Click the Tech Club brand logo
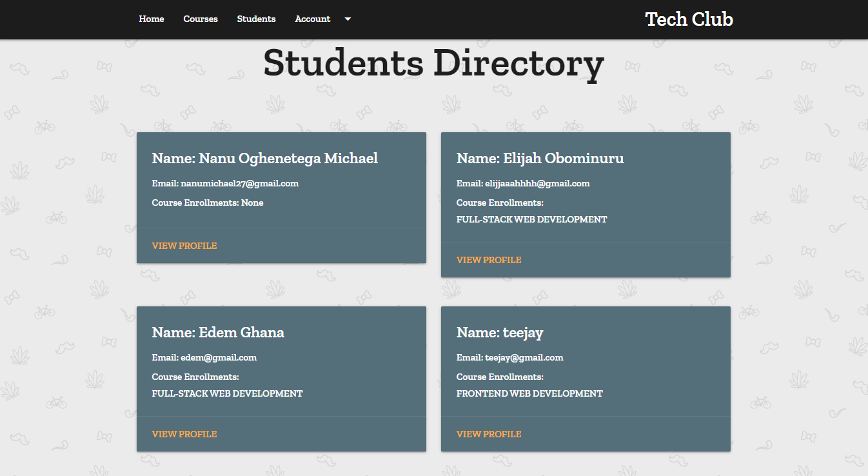The width and height of the screenshot is (868, 476). pyautogui.click(x=689, y=19)
